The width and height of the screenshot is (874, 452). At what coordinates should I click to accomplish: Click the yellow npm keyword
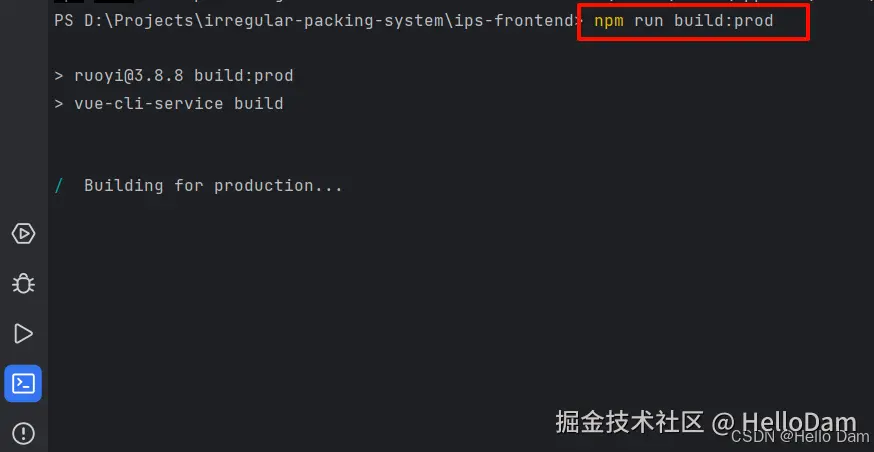(609, 21)
